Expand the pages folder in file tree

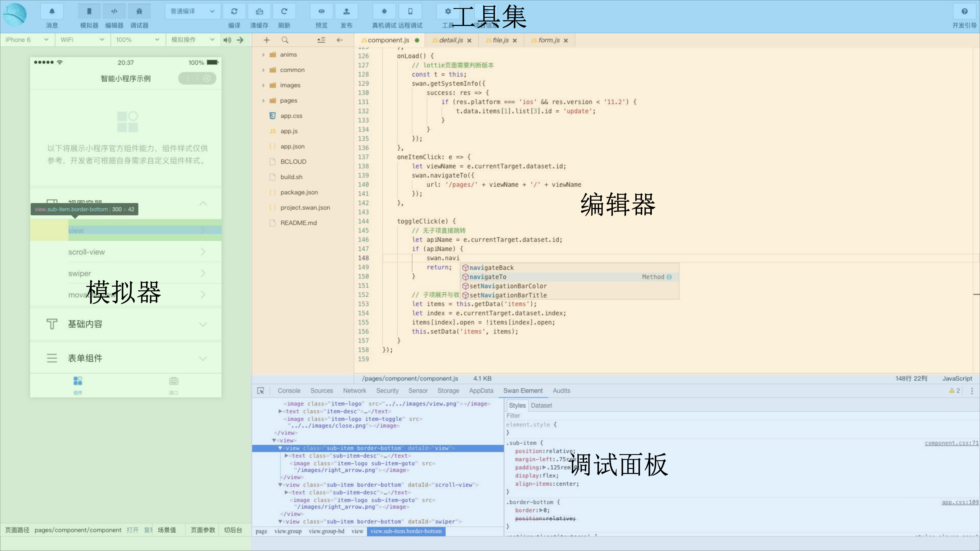click(264, 100)
